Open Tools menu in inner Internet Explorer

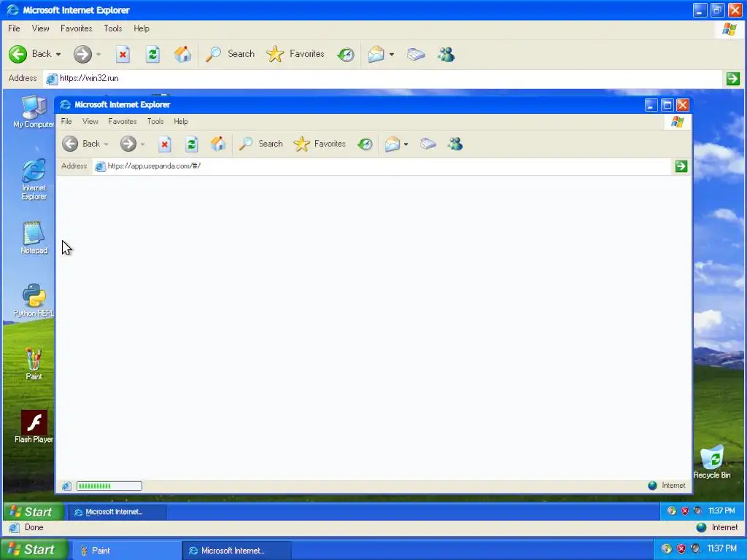pos(155,122)
